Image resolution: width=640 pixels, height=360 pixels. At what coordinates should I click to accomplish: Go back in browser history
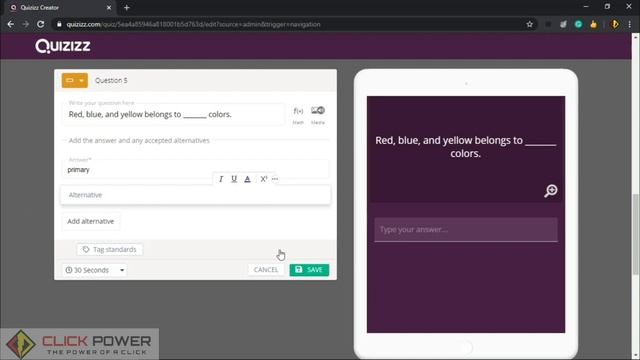11,24
